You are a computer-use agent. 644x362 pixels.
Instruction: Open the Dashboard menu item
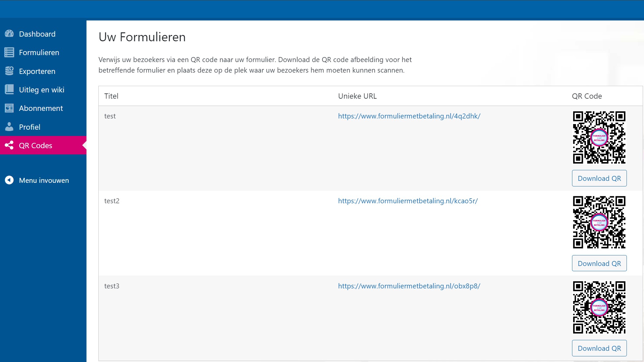click(43, 34)
